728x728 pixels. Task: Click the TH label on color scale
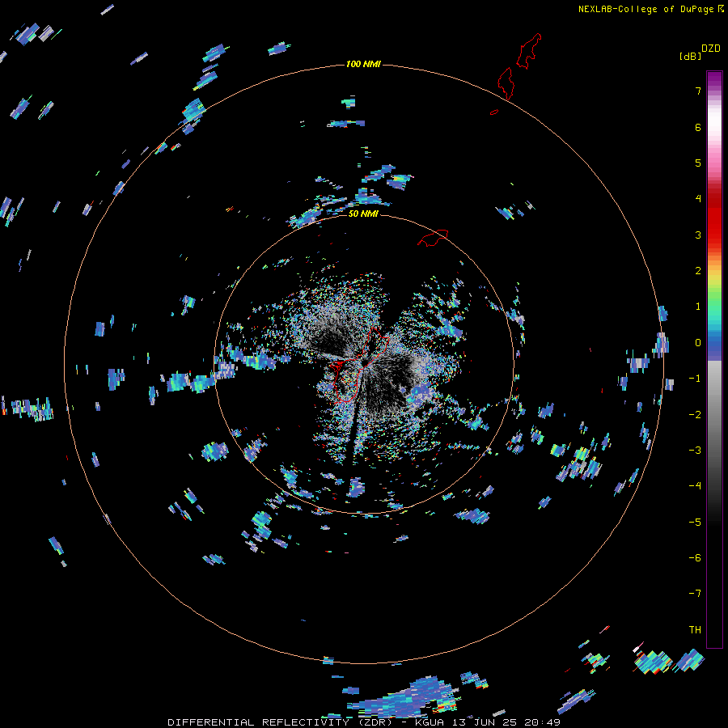tap(695, 629)
